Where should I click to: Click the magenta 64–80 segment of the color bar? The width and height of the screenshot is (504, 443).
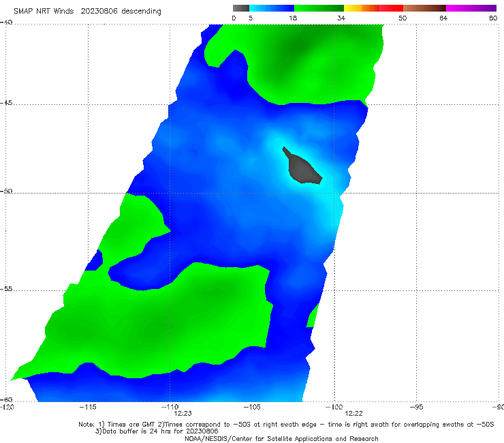(471, 8)
